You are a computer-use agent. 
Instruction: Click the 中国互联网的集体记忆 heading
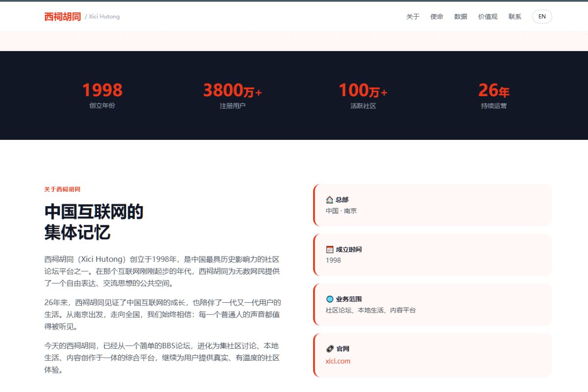tap(94, 222)
